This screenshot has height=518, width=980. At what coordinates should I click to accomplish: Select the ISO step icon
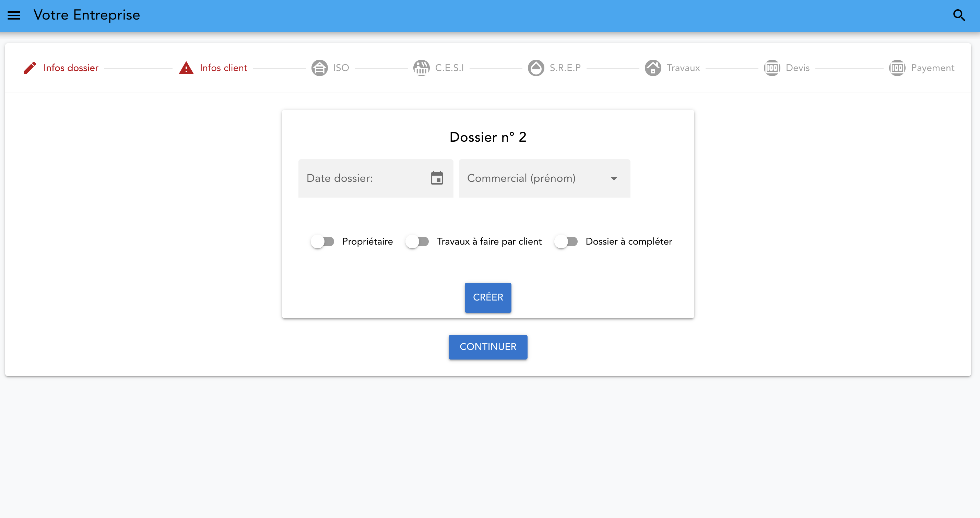point(319,68)
